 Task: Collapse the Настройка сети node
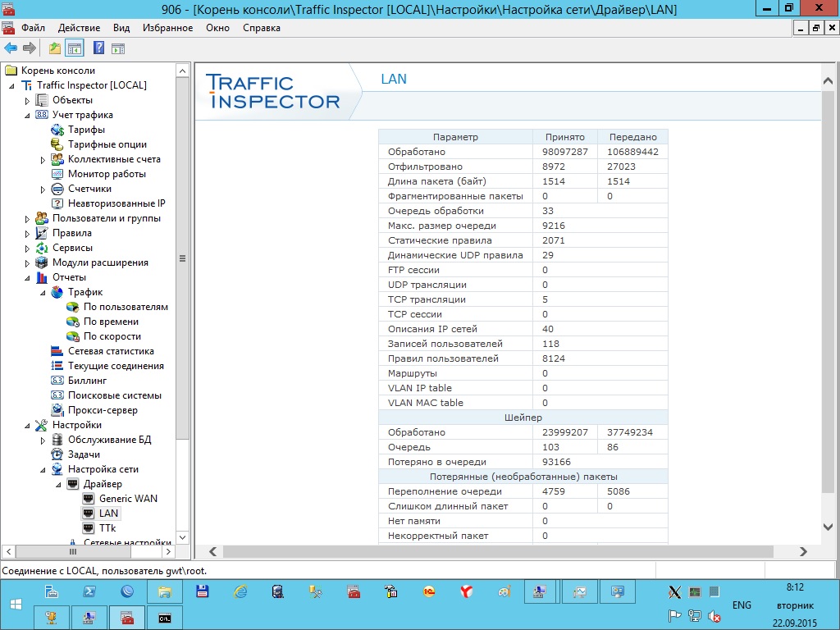[43, 470]
